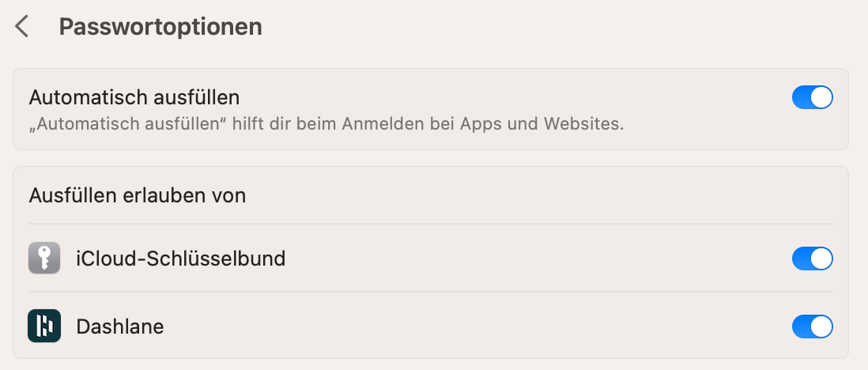
Task: Click the Dashlane app icon
Action: pos(44,326)
